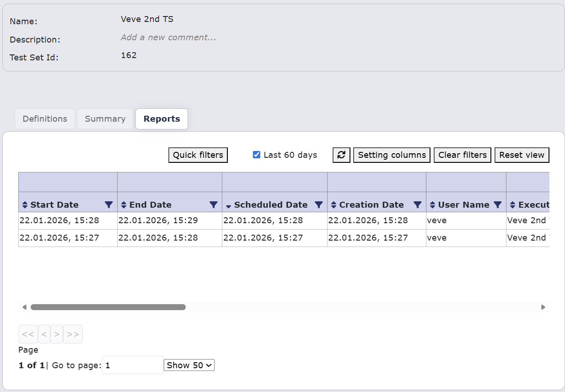Viewport: 565px width, 392px height.
Task: Go to next page button
Action: (57, 334)
